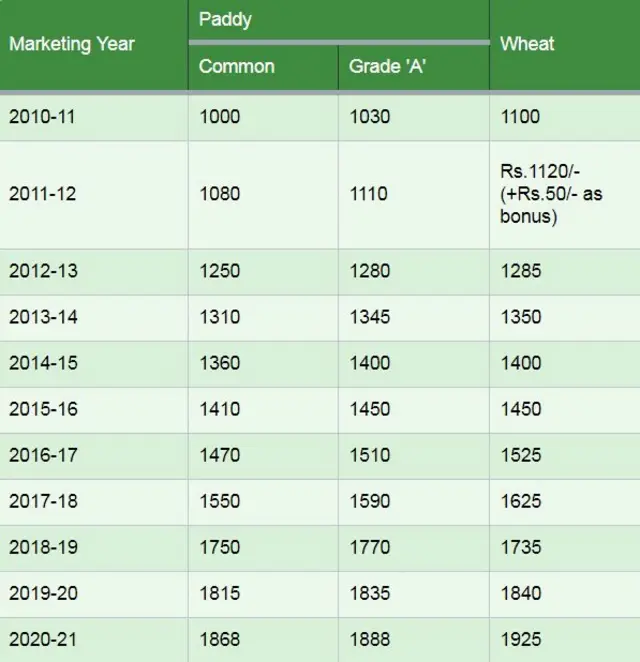Select the Common paddy value 1868
The height and width of the screenshot is (662, 640).
(220, 639)
